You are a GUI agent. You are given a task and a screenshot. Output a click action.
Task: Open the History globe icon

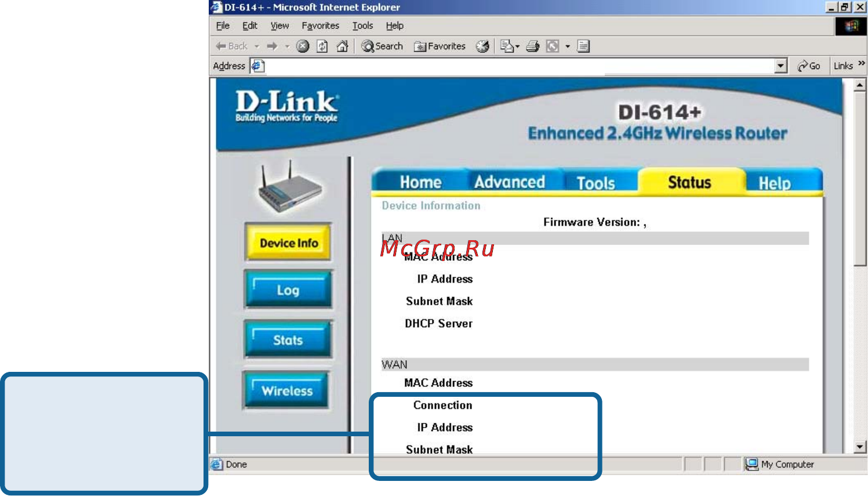tap(482, 46)
